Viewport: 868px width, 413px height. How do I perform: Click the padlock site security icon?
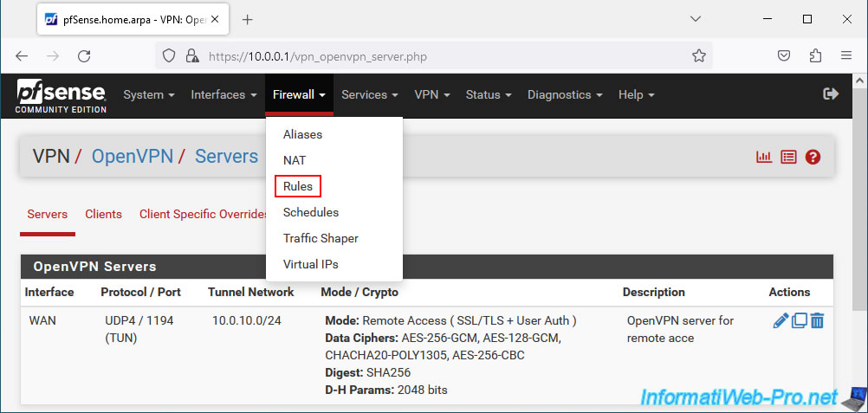[192, 56]
